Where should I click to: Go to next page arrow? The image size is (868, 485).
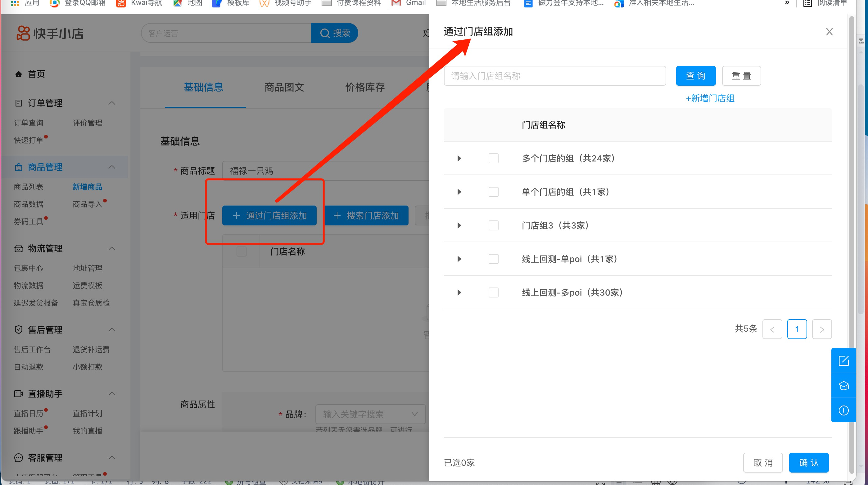821,329
